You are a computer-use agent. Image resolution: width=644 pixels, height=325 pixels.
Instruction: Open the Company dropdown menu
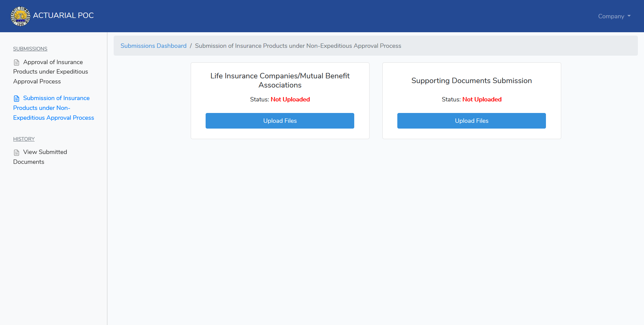[614, 16]
